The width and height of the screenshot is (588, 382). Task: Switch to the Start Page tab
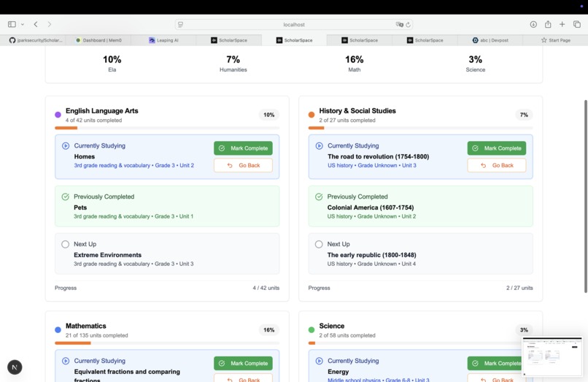coord(555,40)
